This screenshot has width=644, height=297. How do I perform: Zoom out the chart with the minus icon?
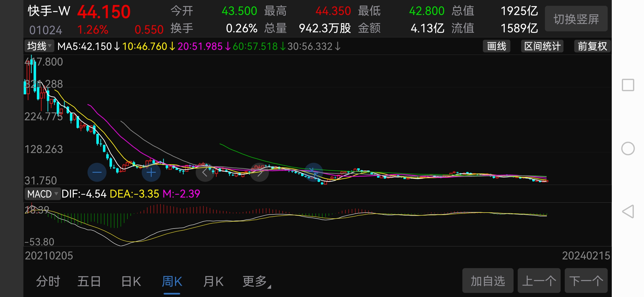tap(97, 172)
